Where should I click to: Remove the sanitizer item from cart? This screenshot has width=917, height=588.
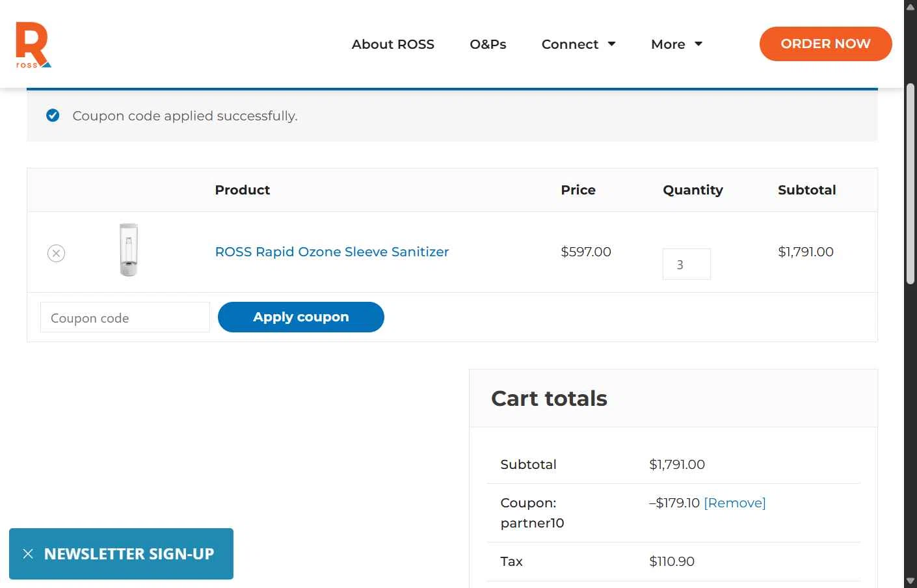(56, 253)
